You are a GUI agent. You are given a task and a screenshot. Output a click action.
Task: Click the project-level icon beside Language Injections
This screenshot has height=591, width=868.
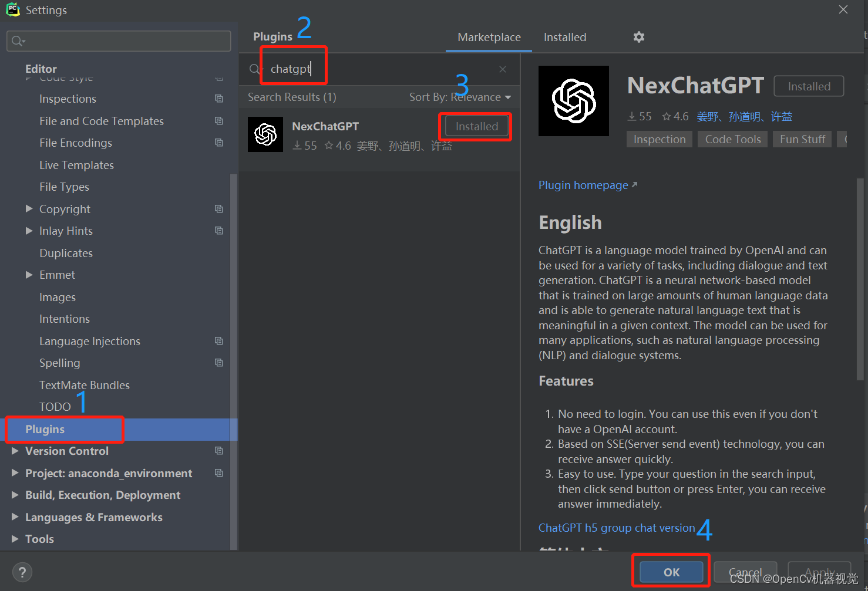tap(219, 341)
